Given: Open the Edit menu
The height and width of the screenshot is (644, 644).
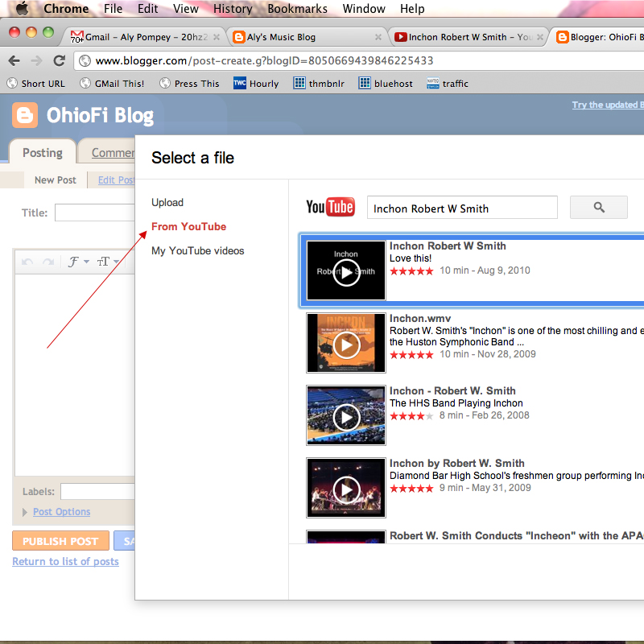Looking at the screenshot, I should coord(147,9).
